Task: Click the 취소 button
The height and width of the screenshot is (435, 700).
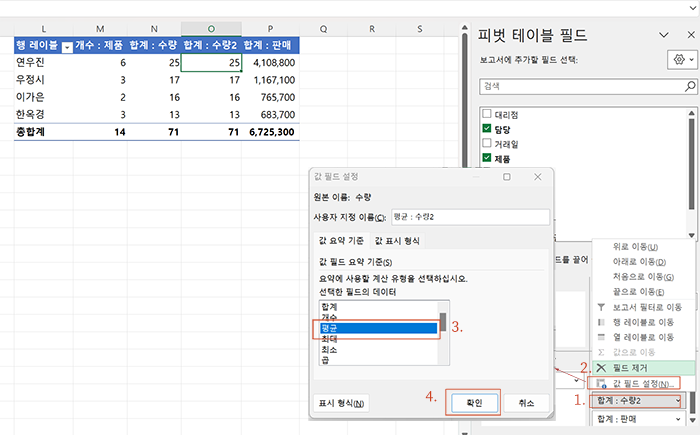Action: click(x=526, y=403)
